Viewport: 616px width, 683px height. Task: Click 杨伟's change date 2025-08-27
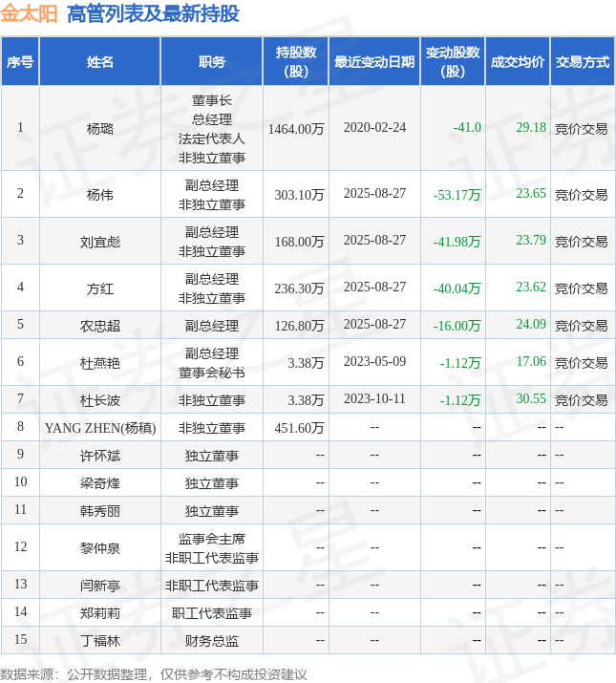374,193
